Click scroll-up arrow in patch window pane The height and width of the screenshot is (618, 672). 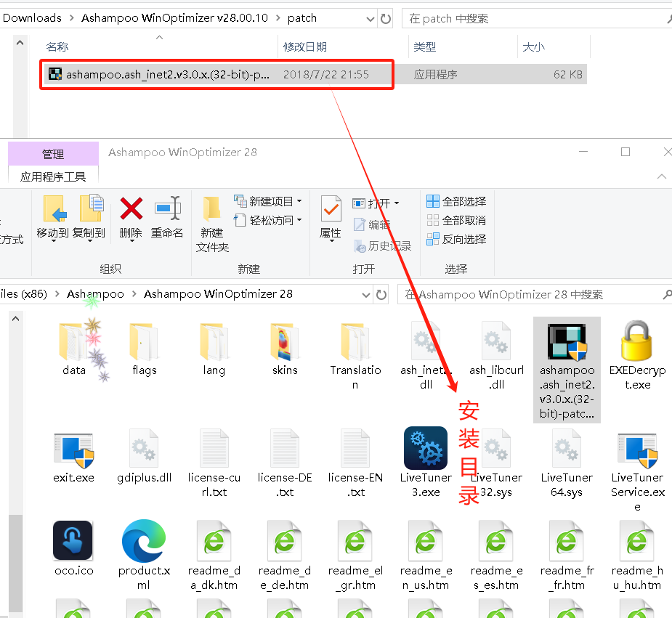click(x=20, y=43)
